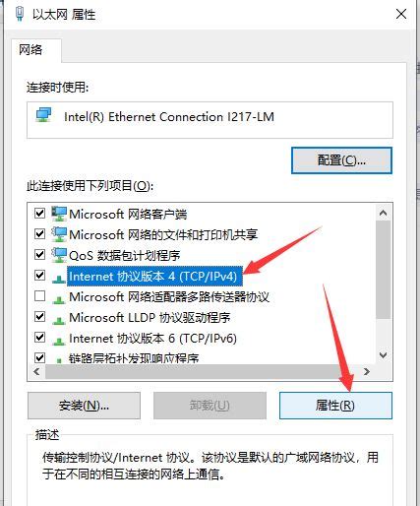The image size is (420, 506).
Task: Click the TCP/IPv6 protocol icon
Action: [59, 341]
